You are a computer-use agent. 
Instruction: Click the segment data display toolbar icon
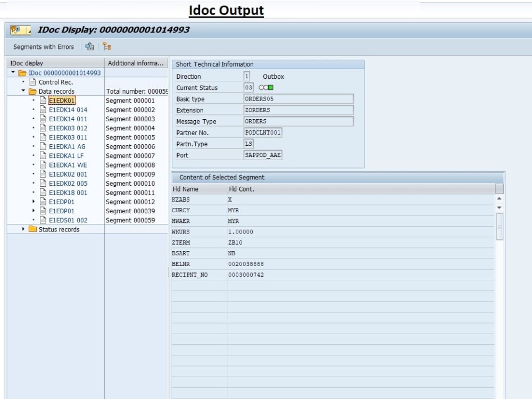coord(89,47)
